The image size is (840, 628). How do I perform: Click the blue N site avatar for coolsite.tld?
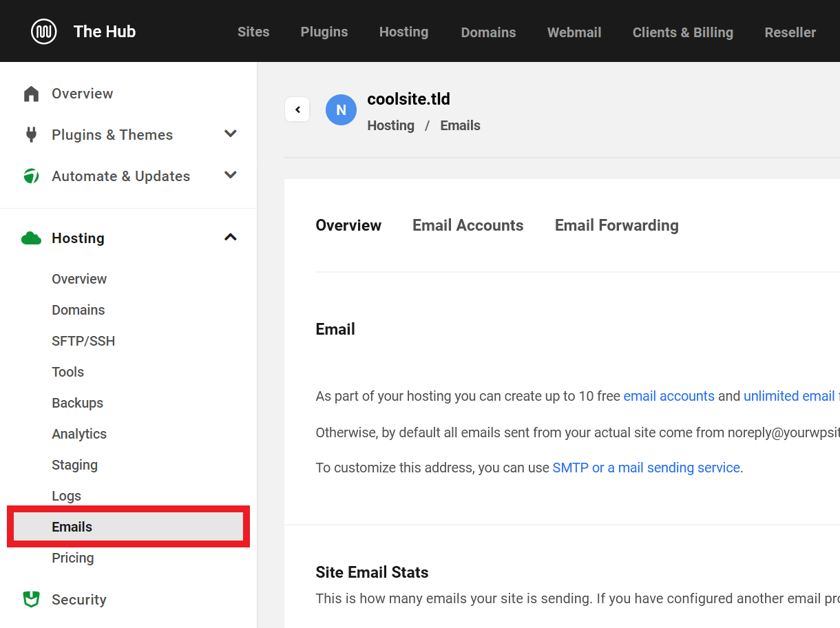(341, 109)
